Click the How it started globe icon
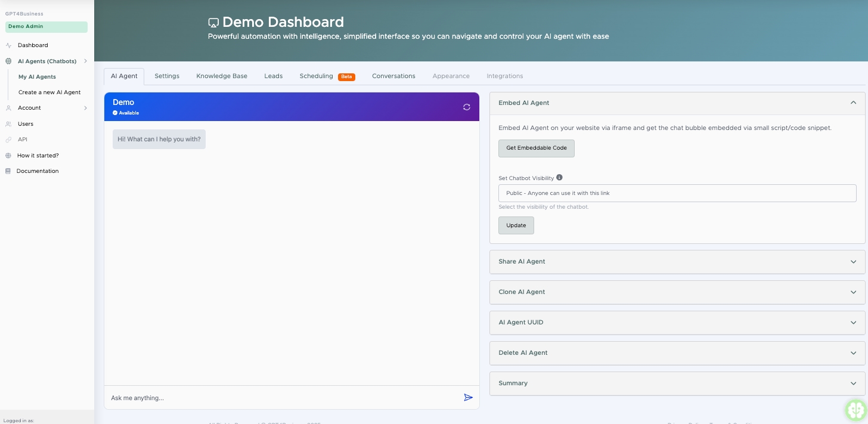This screenshot has height=424, width=868. [8, 156]
